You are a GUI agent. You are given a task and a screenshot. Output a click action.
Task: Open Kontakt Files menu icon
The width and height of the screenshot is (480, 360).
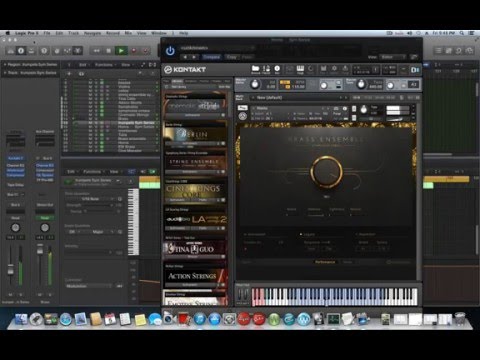click(323, 69)
